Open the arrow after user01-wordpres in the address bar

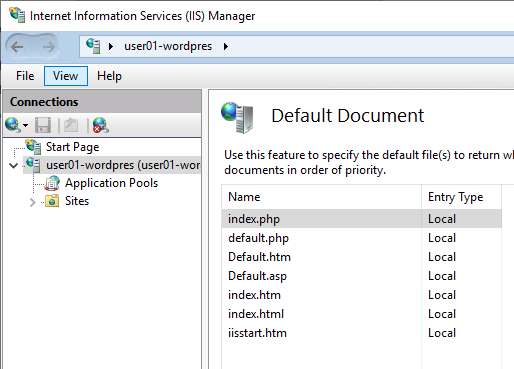(x=226, y=46)
